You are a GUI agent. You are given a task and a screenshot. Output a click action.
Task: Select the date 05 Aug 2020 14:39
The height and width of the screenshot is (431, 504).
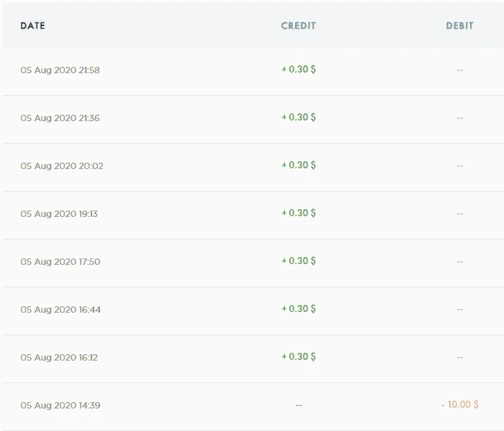[x=61, y=406]
